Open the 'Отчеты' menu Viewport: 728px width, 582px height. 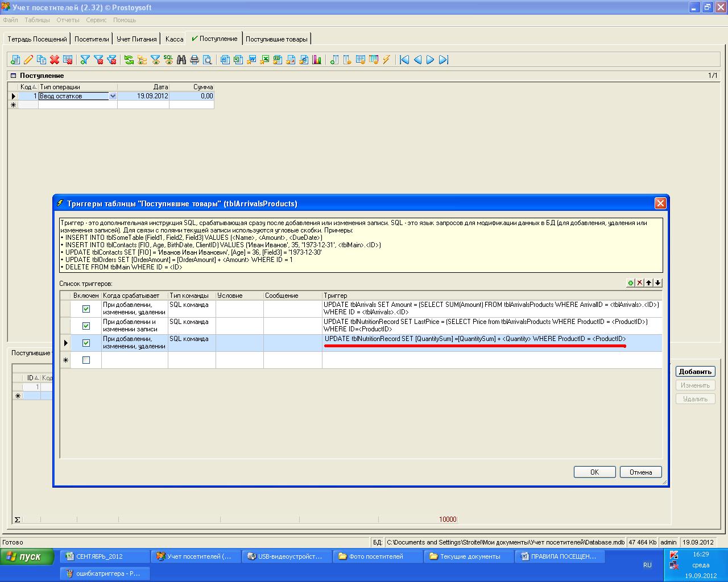(68, 20)
